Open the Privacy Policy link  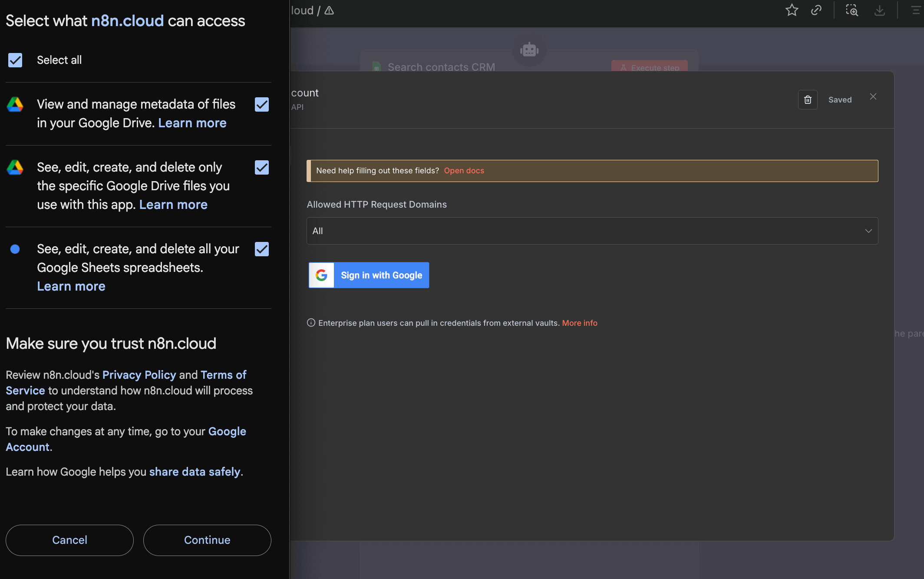click(x=139, y=375)
